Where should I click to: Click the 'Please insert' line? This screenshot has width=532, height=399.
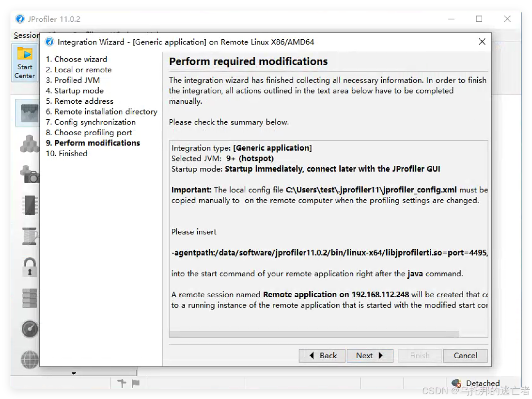coord(194,232)
